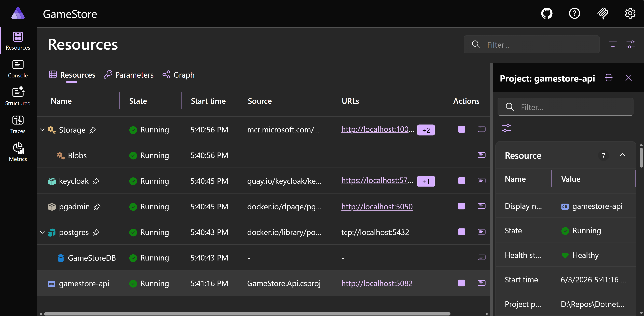Click the Aspire logo in top-left

point(18,13)
